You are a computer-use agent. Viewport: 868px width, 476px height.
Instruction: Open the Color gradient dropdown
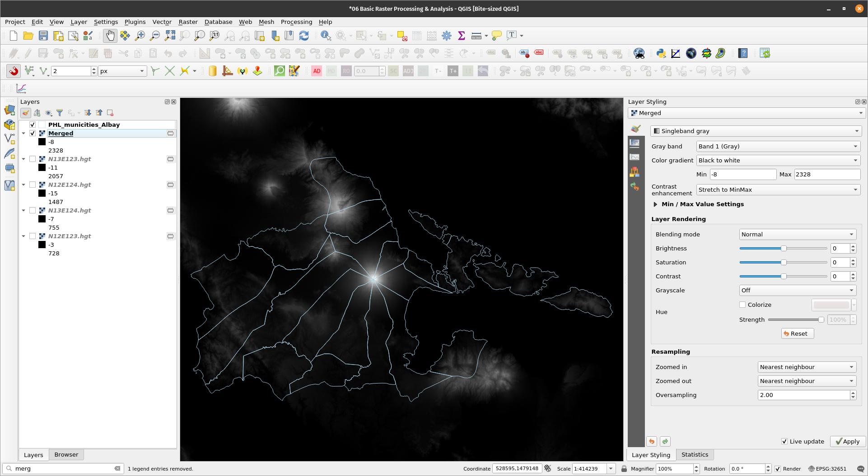(x=778, y=160)
